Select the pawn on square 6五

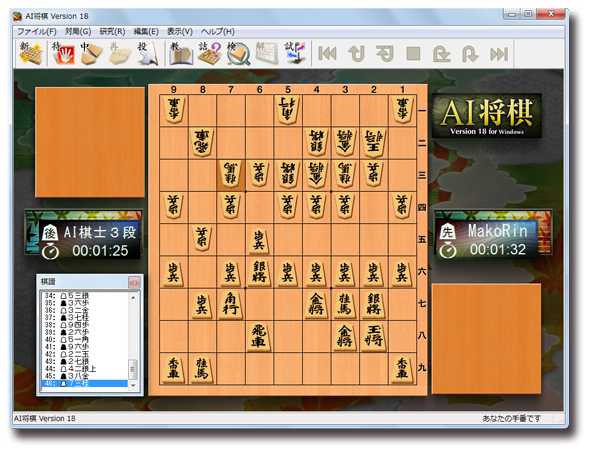(x=259, y=241)
